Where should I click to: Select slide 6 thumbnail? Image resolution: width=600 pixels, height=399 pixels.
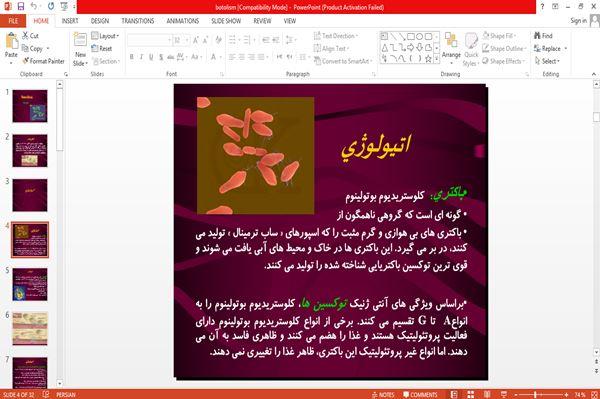tap(30, 329)
